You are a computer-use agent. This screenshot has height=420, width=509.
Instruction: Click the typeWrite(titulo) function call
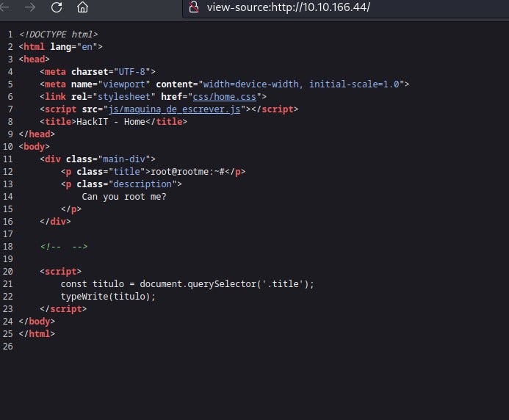click(x=108, y=296)
